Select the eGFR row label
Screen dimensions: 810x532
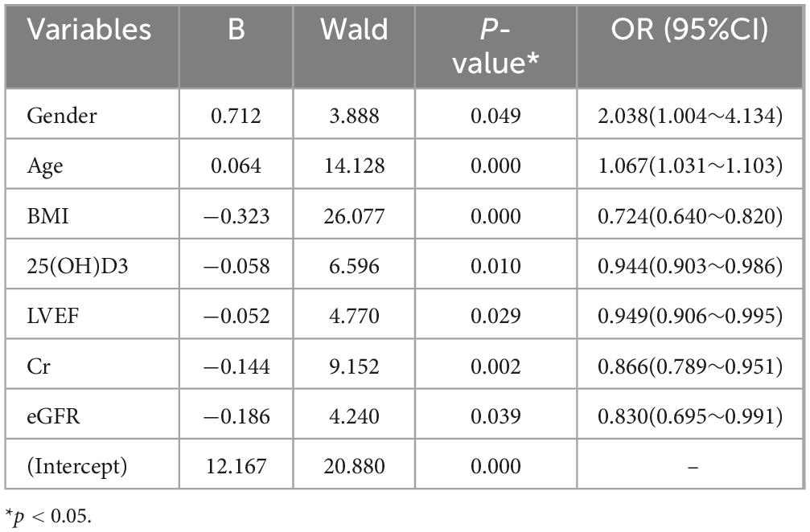coord(51,416)
